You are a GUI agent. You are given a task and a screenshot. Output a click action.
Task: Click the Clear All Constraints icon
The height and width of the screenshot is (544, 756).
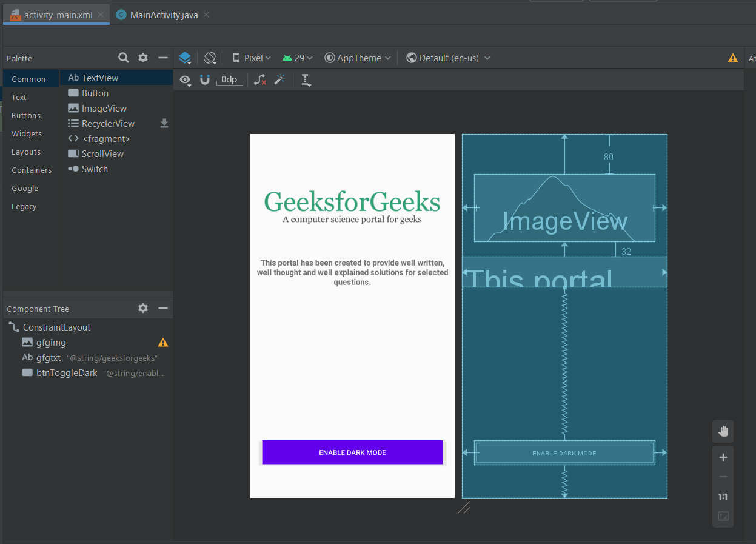[x=260, y=79]
